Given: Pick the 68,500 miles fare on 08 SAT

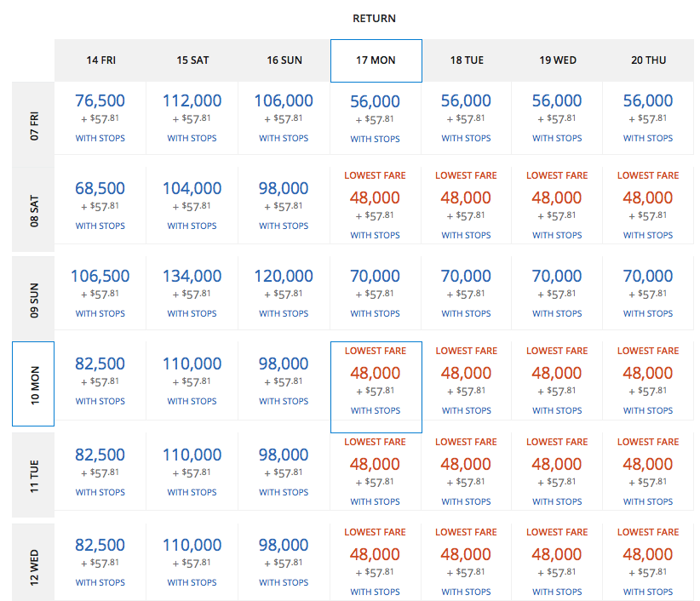Looking at the screenshot, I should [x=100, y=189].
